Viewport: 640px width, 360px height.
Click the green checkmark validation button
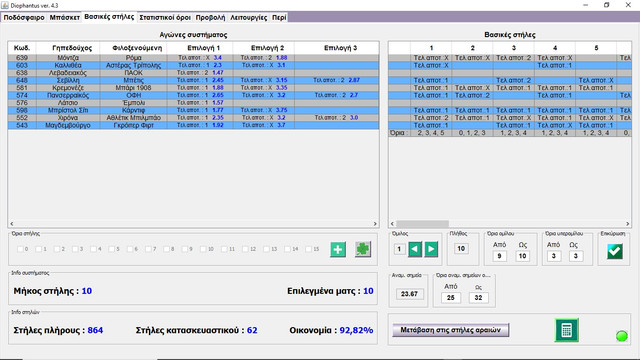coord(615,251)
